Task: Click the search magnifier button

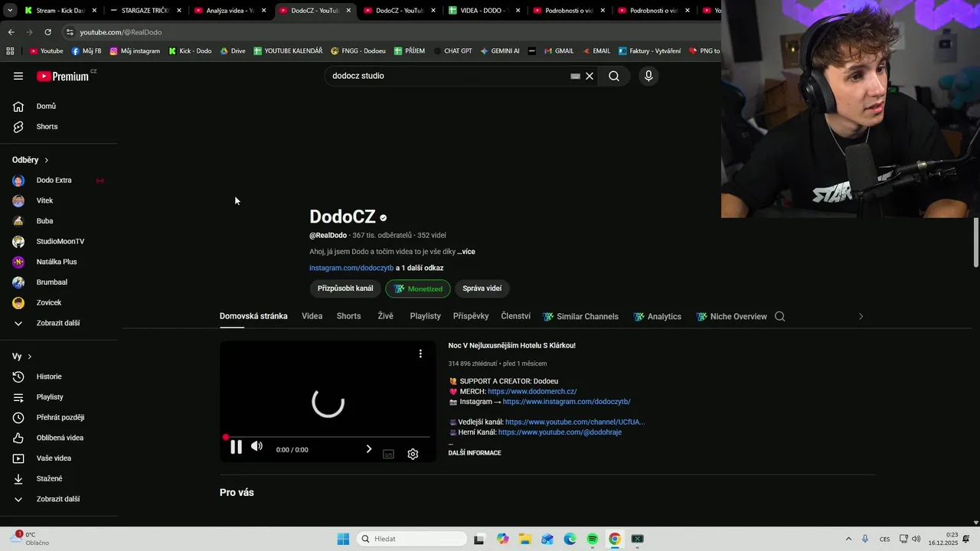Action: (x=614, y=76)
